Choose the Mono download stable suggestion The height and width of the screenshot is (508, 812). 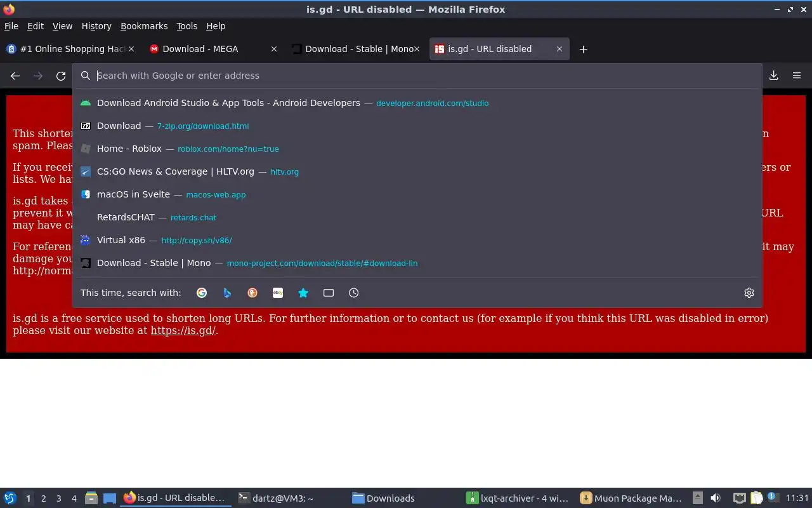point(417,263)
